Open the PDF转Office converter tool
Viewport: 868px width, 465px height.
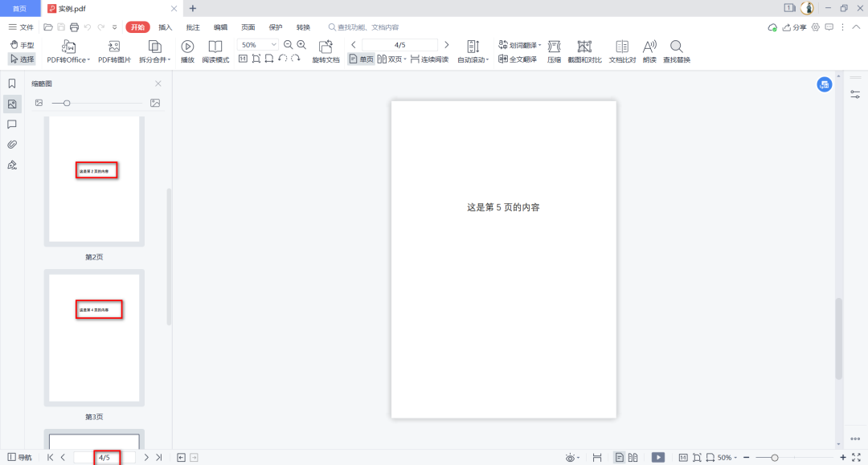click(x=68, y=52)
